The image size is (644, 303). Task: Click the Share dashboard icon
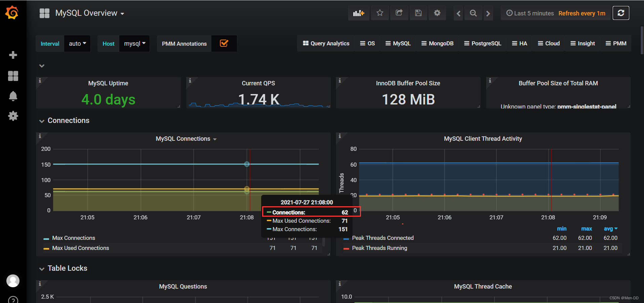[x=399, y=13]
